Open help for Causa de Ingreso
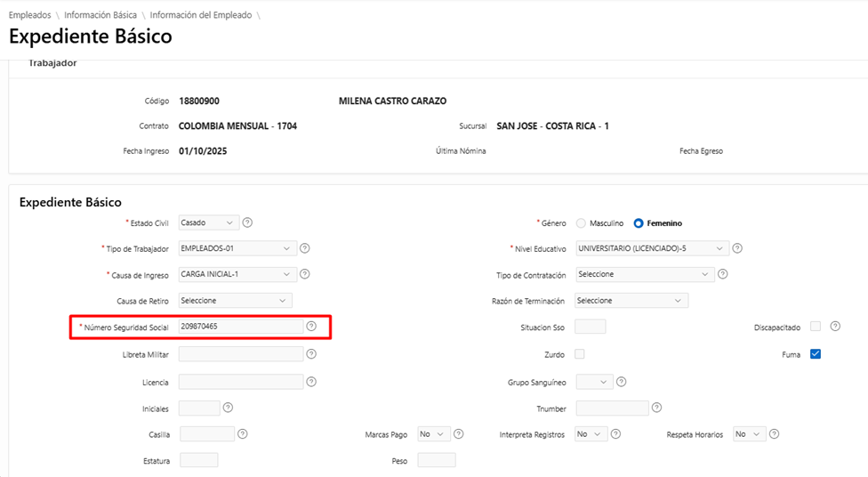The height and width of the screenshot is (477, 868). pyautogui.click(x=305, y=274)
